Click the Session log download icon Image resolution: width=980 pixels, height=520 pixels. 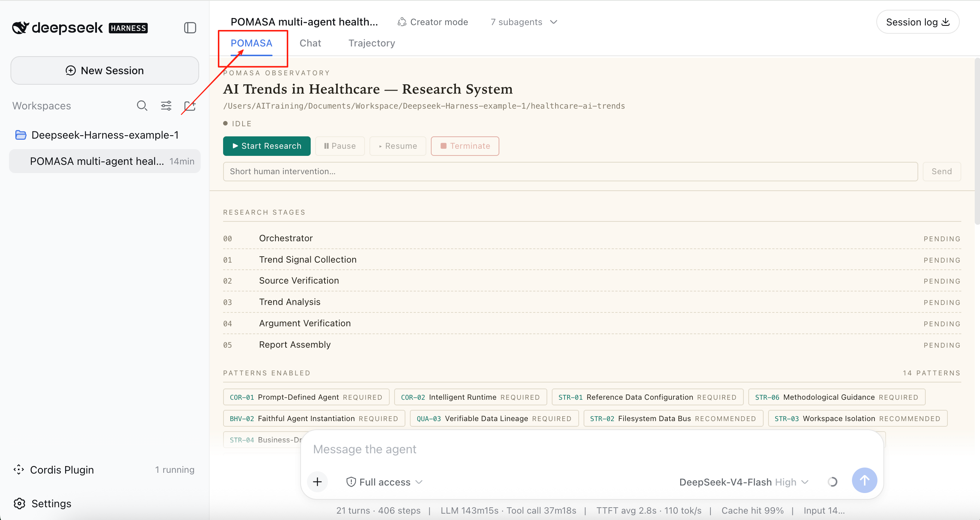pyautogui.click(x=946, y=22)
